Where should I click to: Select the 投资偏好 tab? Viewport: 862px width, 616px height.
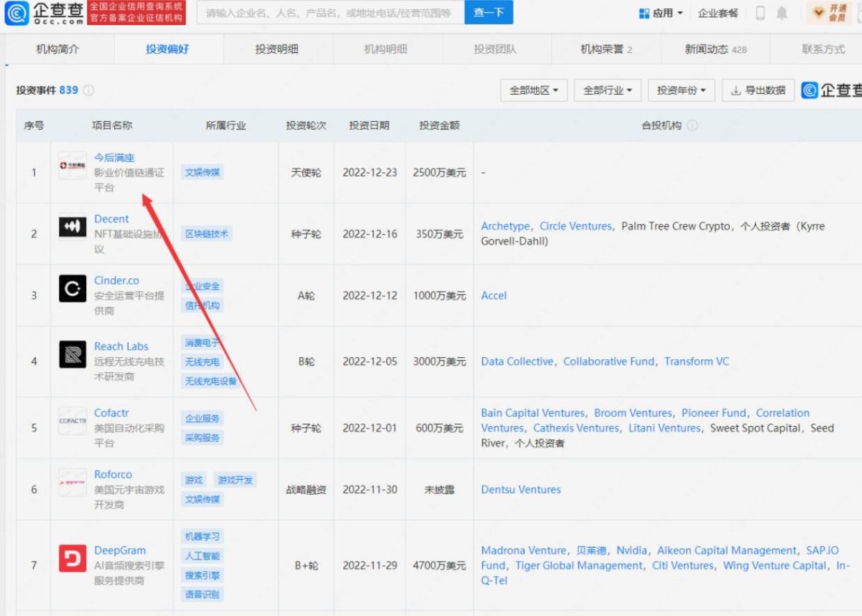click(167, 49)
